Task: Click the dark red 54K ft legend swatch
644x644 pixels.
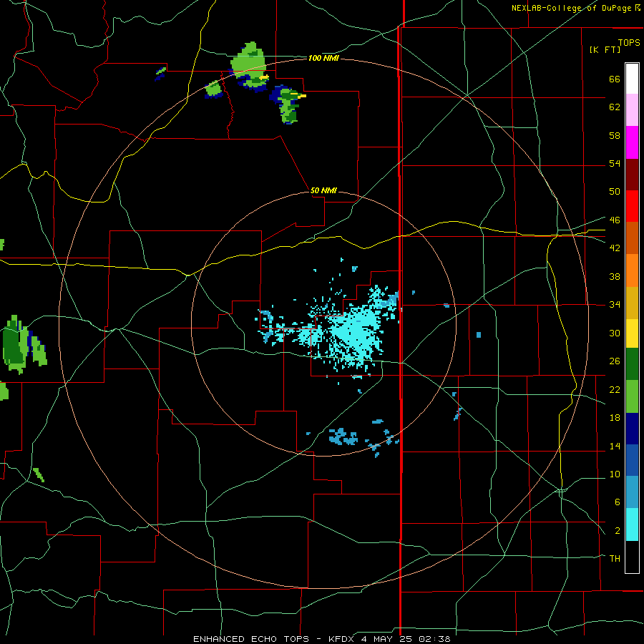Action: point(632,174)
